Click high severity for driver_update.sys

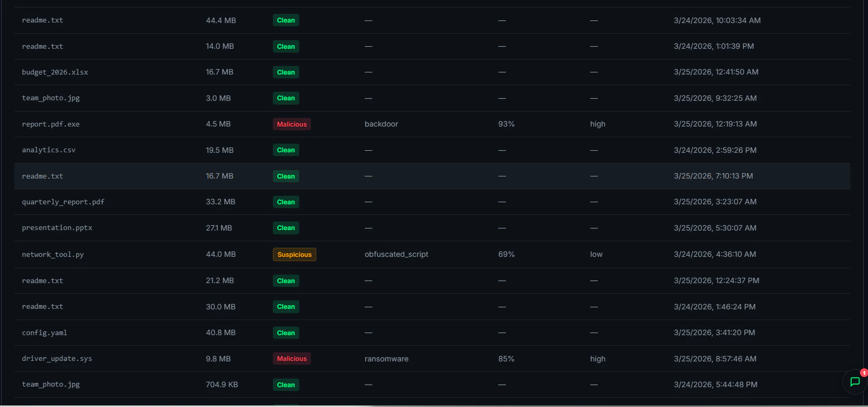[598, 359]
